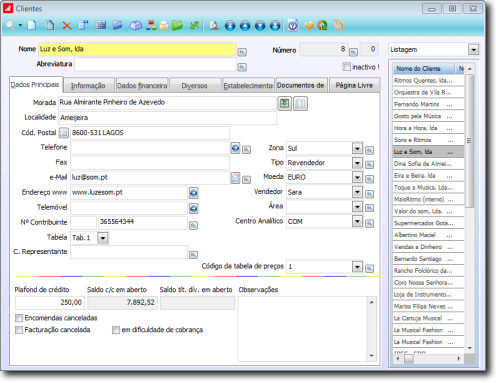
Task: Enable Encomendas canceladas checkbox
Action: point(19,318)
